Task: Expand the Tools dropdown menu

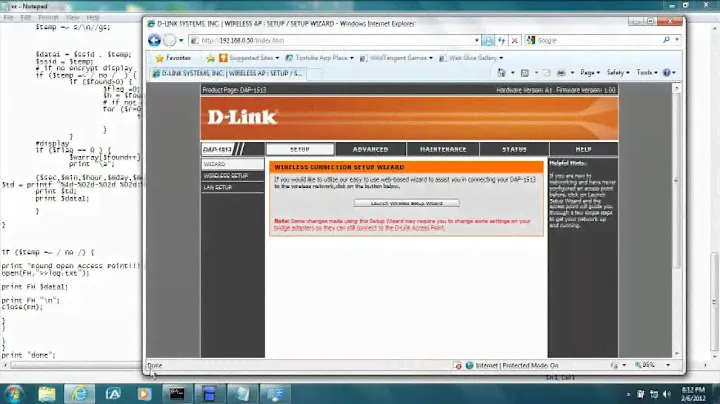Action: (x=647, y=73)
